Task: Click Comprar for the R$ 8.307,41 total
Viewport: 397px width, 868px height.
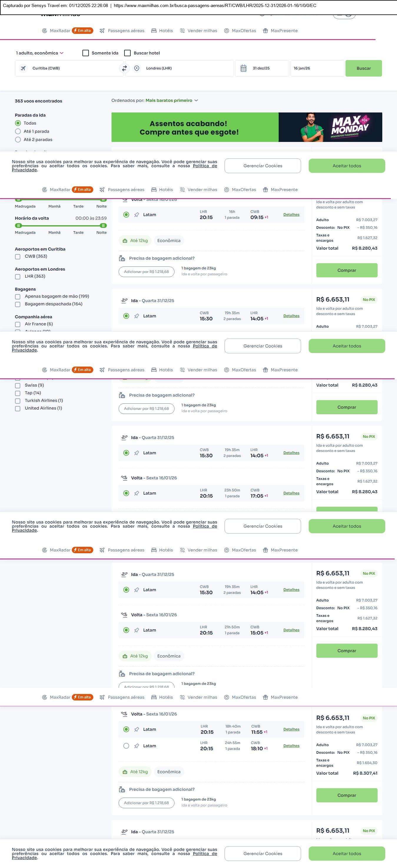Action: tap(346, 795)
